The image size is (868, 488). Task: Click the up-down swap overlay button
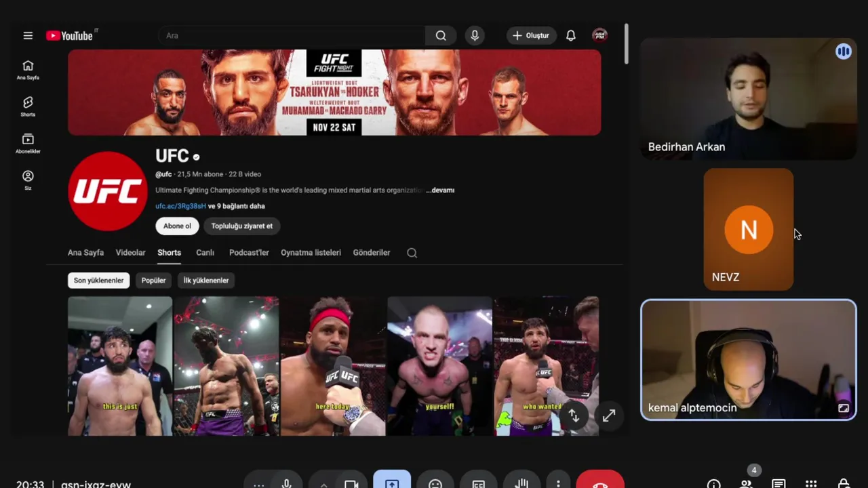574,415
